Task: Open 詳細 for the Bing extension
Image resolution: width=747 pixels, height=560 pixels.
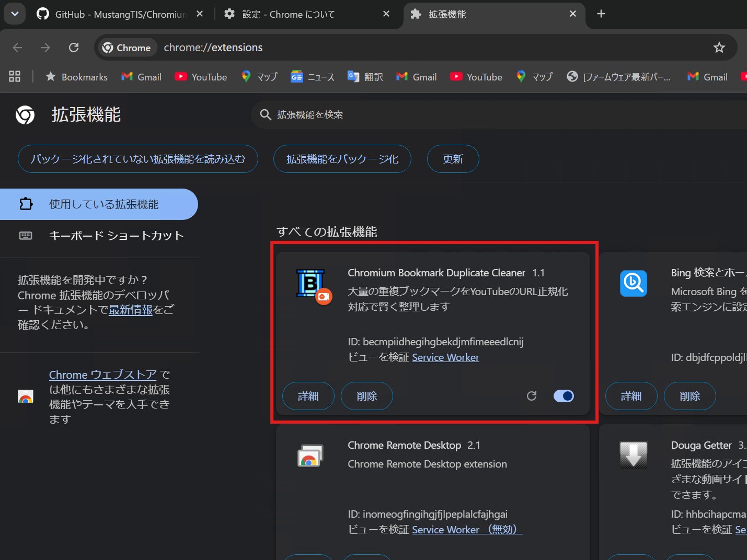Action: click(x=631, y=396)
